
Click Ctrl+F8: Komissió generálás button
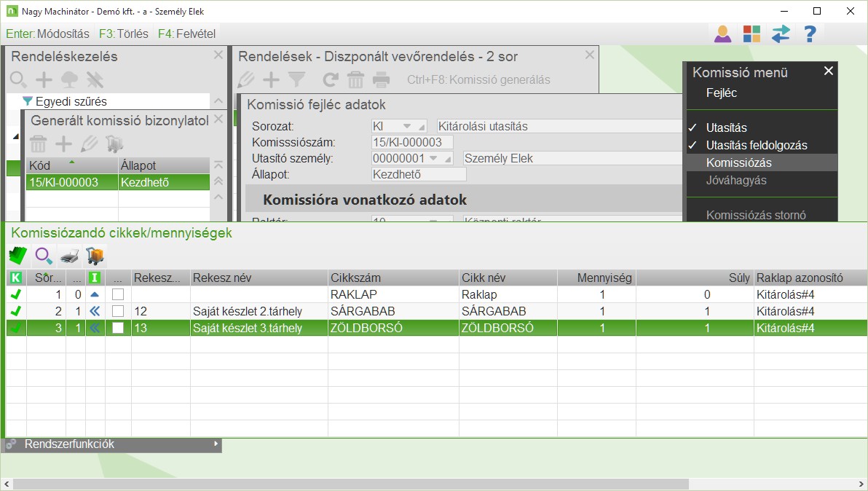pyautogui.click(x=478, y=79)
